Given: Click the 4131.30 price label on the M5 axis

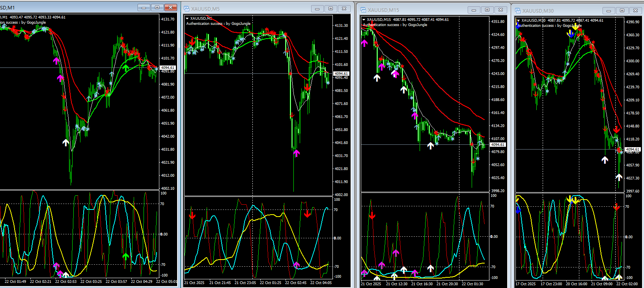Looking at the screenshot, I should [x=341, y=26].
